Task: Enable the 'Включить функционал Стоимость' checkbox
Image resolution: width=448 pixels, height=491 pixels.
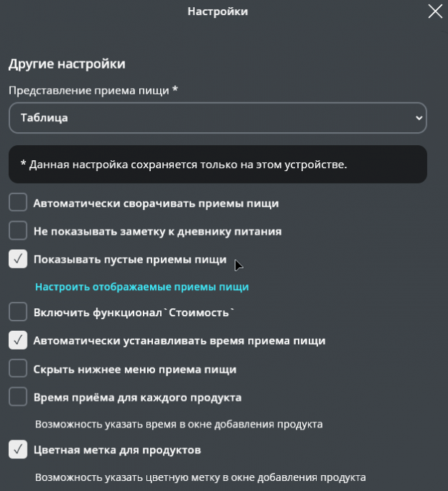Action: pyautogui.click(x=18, y=313)
